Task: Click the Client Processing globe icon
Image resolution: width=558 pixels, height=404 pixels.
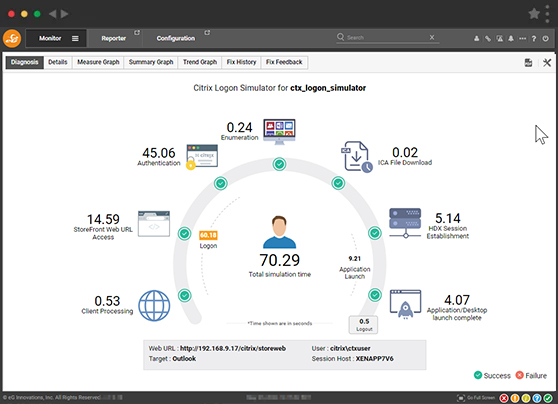Action: (154, 305)
